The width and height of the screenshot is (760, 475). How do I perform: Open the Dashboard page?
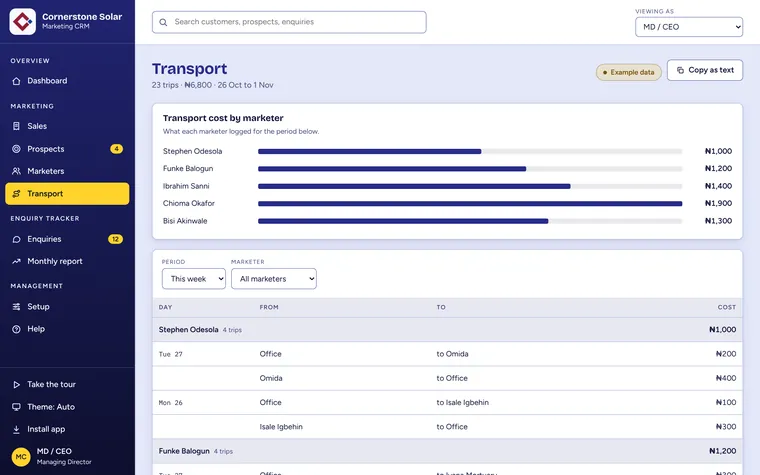67,81
